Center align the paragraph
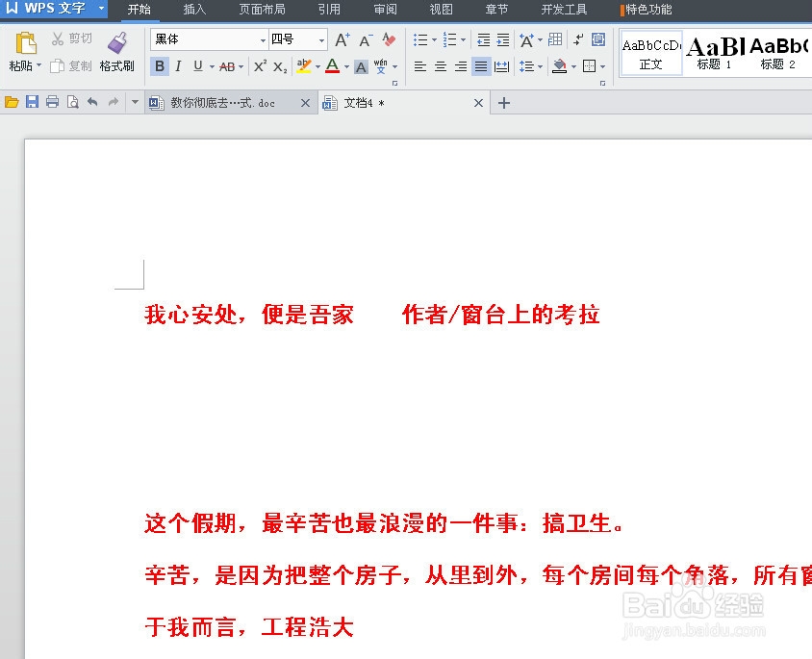The width and height of the screenshot is (812, 659). point(440,66)
